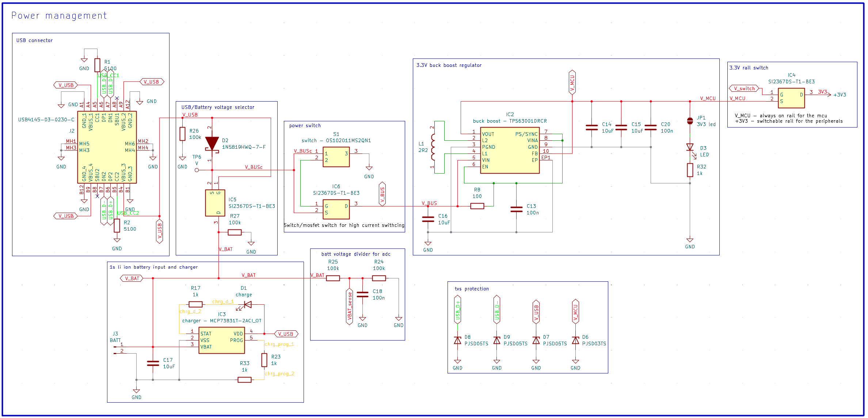
Task: Click the '3.3V buck boost regulator' title
Action: click(449, 65)
